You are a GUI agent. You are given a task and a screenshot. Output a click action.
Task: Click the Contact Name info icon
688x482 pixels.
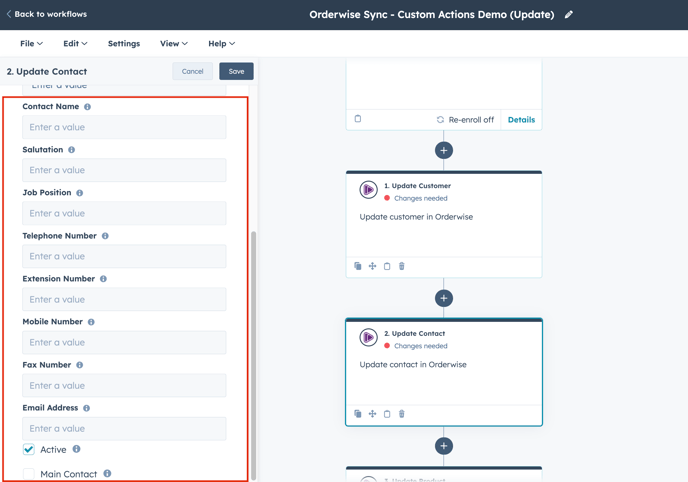click(87, 107)
